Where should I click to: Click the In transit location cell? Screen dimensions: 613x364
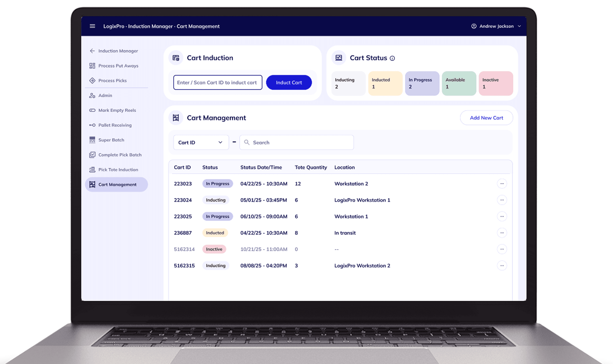click(x=345, y=233)
